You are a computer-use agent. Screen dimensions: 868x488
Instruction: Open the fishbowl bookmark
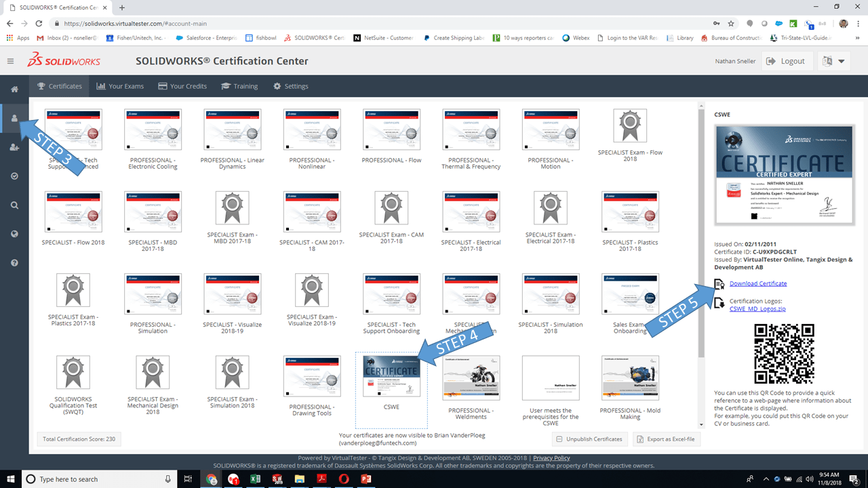260,38
